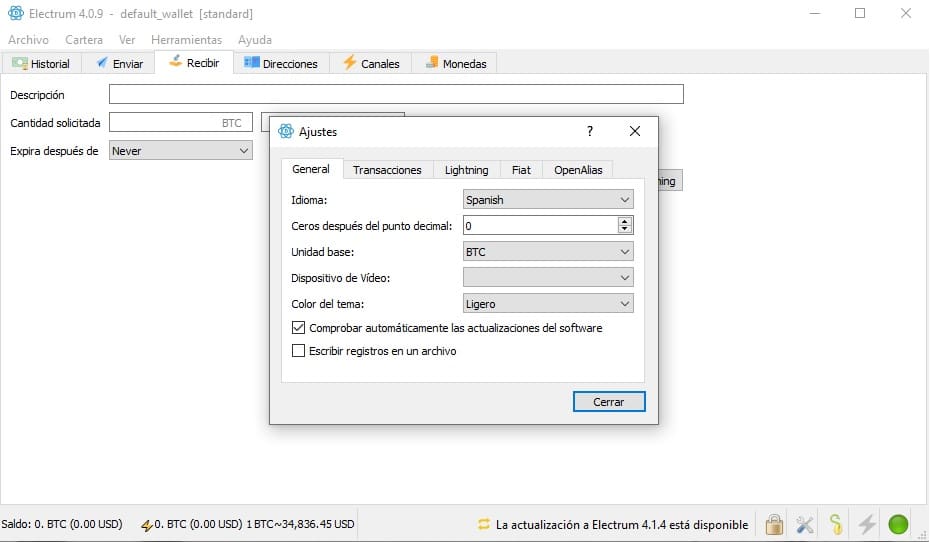The image size is (930, 542).
Task: Open the Lightning settings tab
Action: 467,170
